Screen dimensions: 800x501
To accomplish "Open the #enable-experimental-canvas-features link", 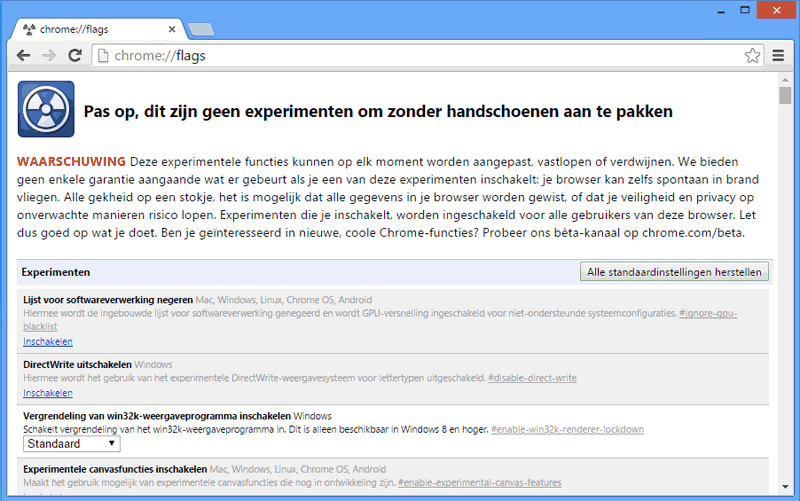I will 480,483.
